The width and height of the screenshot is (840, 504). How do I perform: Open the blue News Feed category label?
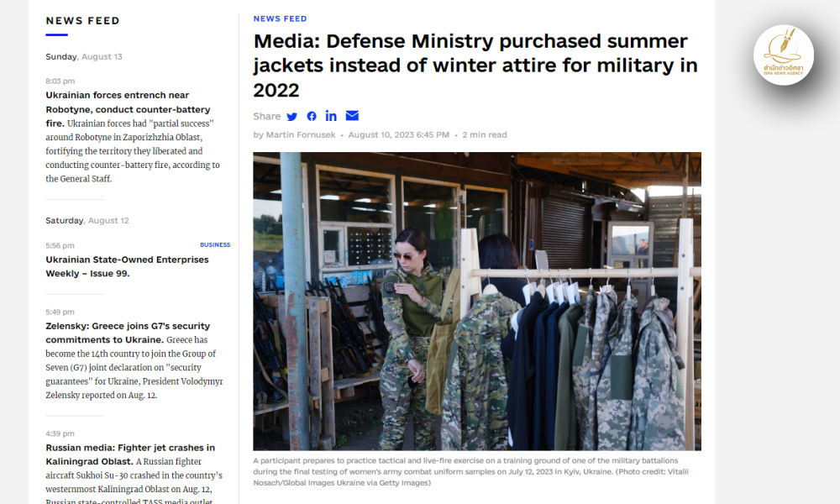coord(281,18)
